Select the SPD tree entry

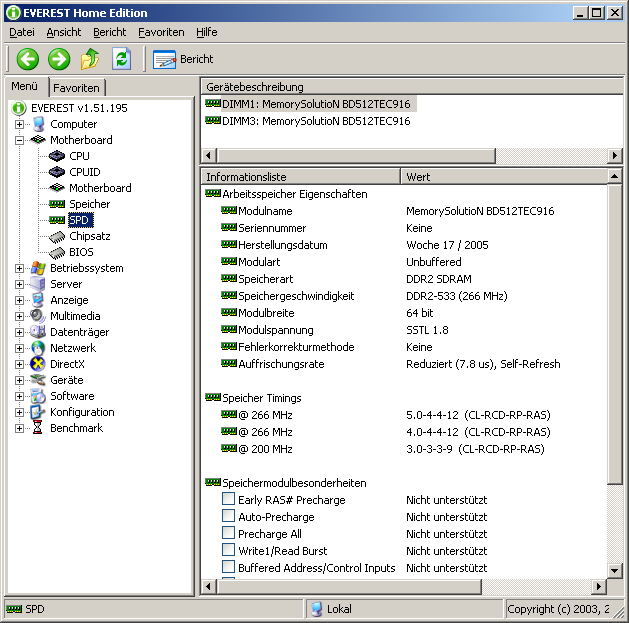point(80,220)
